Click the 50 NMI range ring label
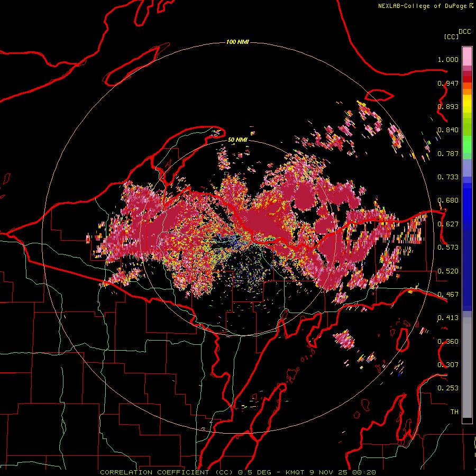The height and width of the screenshot is (476, 476). click(237, 140)
